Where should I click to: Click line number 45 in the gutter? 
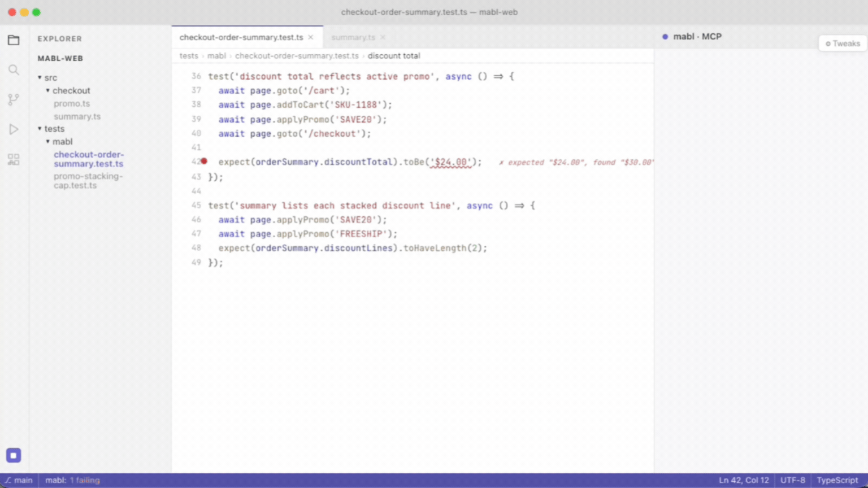tap(196, 206)
